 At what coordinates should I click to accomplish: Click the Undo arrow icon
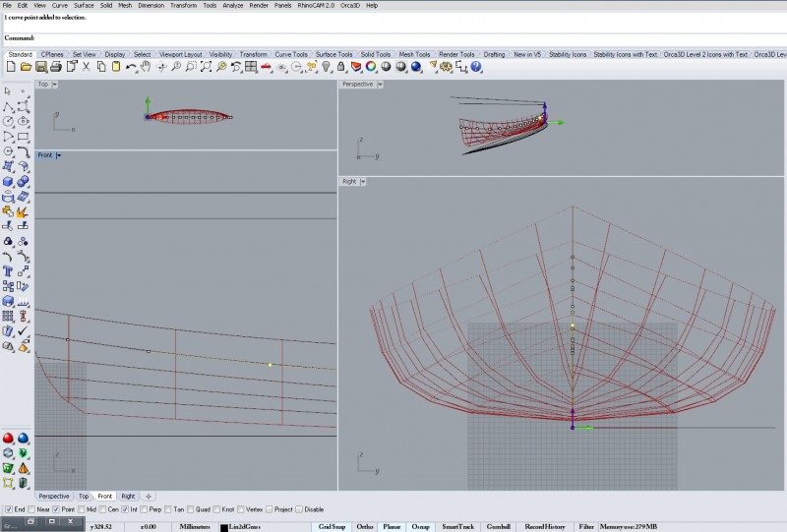(x=131, y=67)
